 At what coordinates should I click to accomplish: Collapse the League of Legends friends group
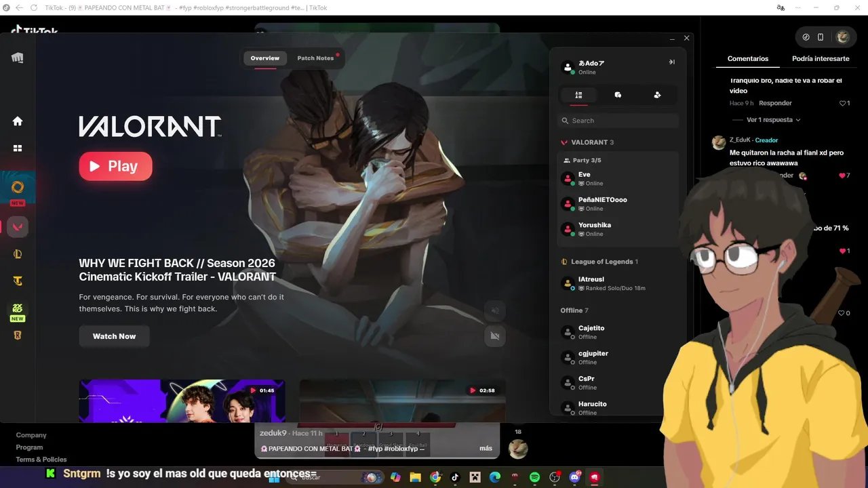(599, 262)
